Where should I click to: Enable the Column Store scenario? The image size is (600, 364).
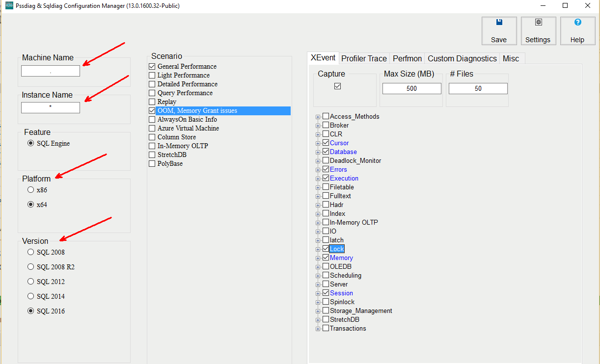click(152, 137)
